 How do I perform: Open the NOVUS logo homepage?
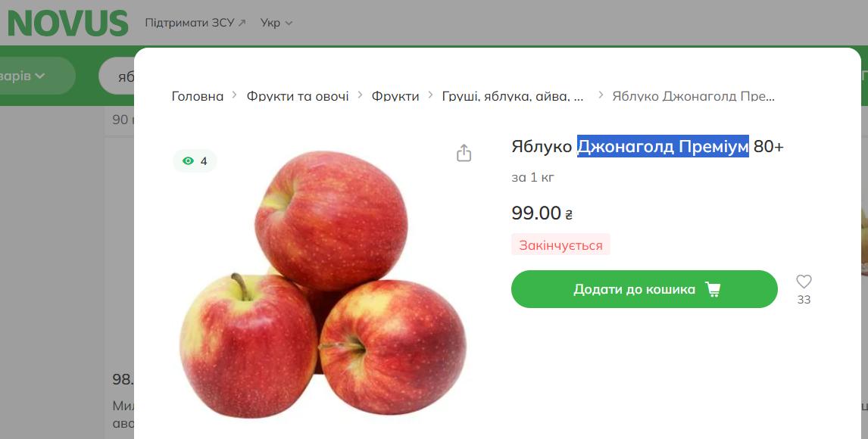[67, 23]
